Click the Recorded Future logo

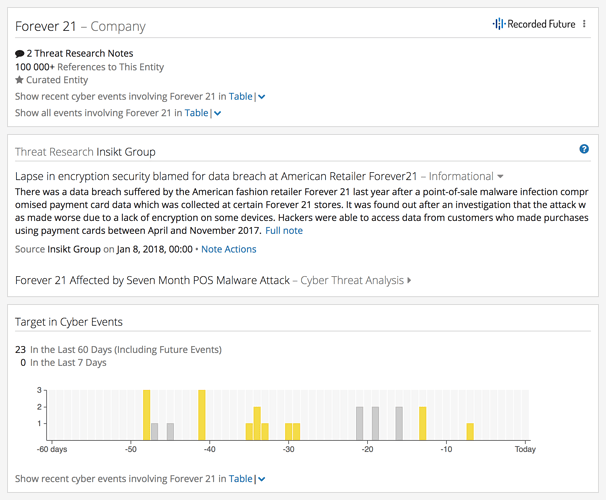pos(534,24)
